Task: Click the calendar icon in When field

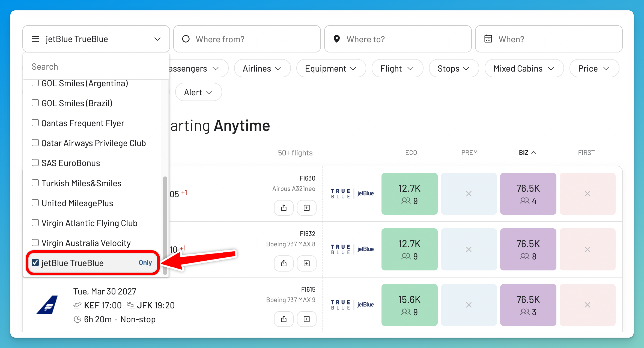Action: (488, 39)
